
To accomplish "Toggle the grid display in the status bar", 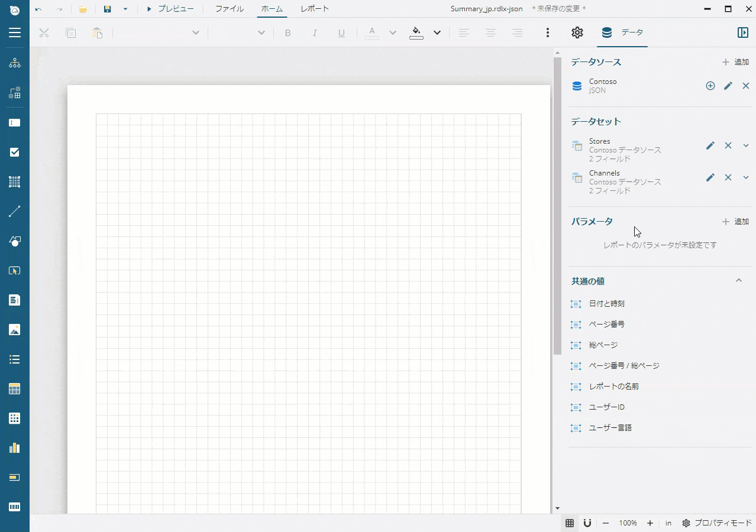I will pyautogui.click(x=570, y=523).
